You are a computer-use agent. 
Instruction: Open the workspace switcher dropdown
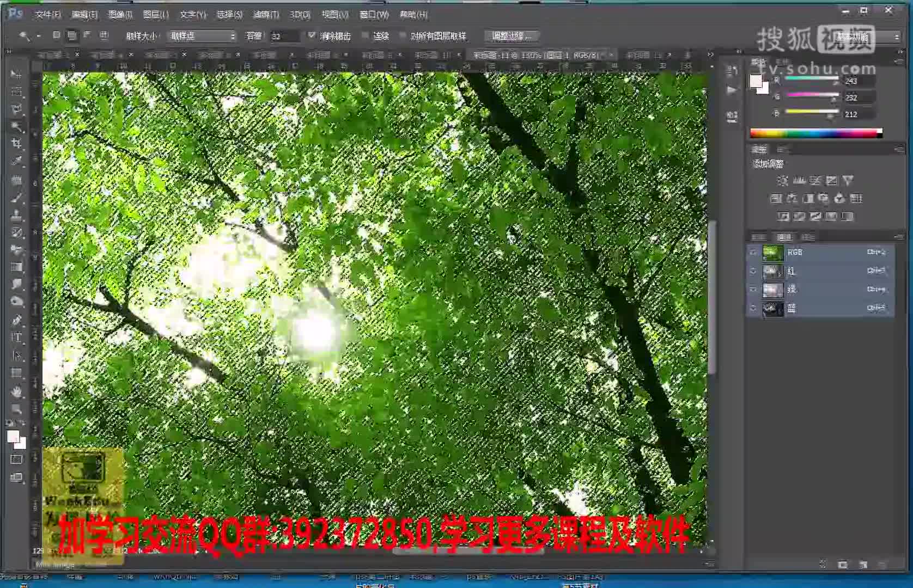click(x=866, y=36)
